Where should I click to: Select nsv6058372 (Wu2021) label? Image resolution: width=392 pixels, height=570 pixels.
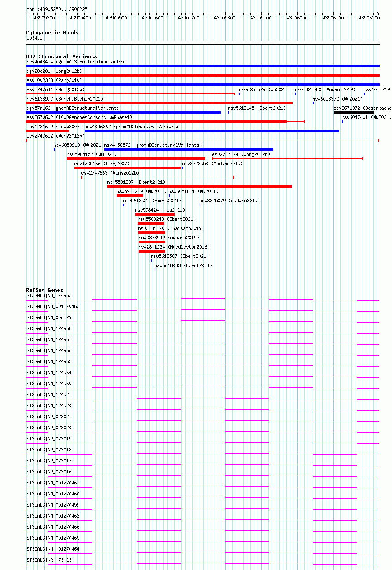click(337, 99)
